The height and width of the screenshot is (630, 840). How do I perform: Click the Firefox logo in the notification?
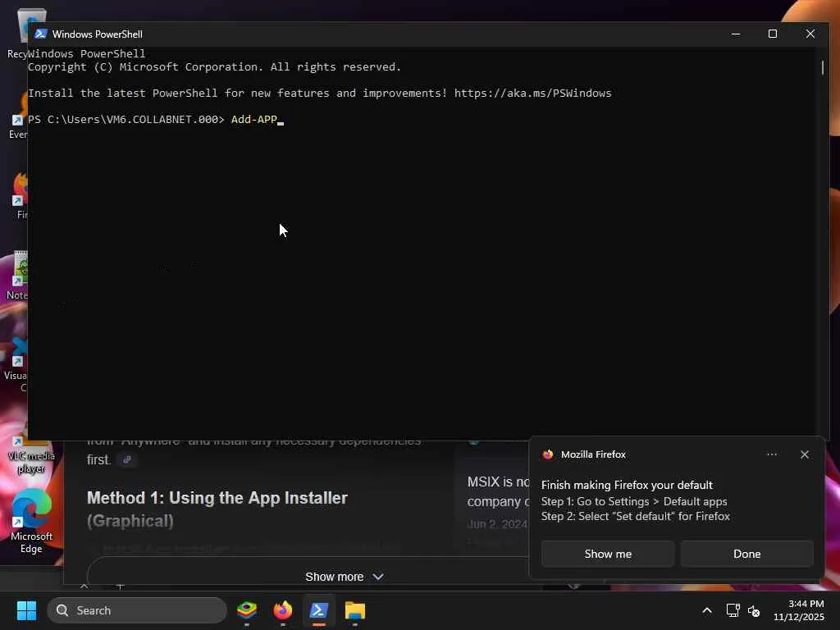pos(548,454)
